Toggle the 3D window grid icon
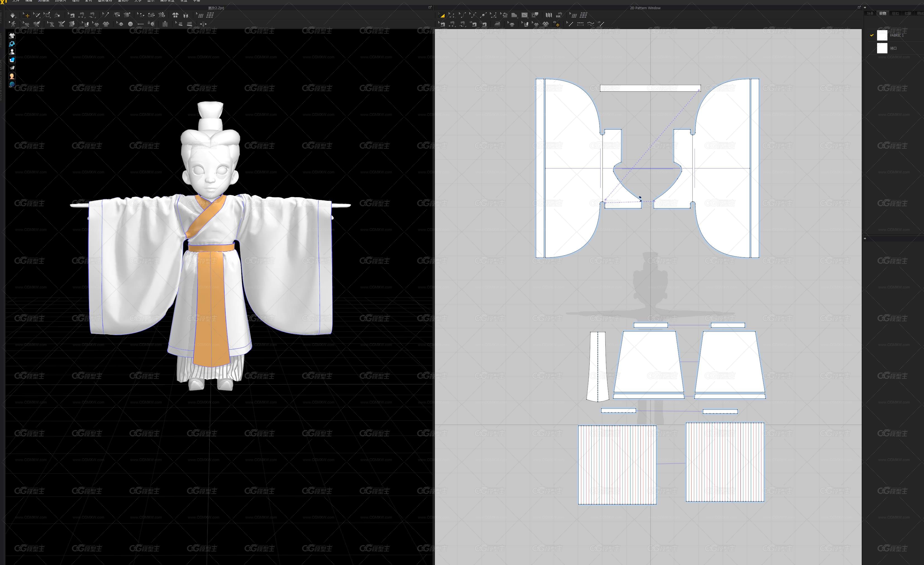The width and height of the screenshot is (924, 565). click(x=210, y=15)
